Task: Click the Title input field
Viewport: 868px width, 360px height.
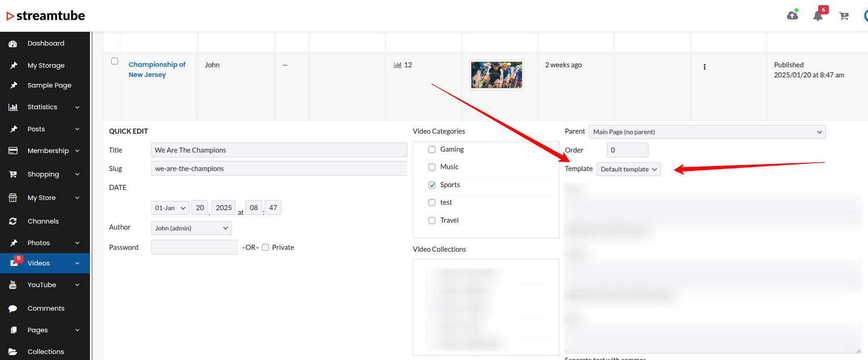Action: 279,150
